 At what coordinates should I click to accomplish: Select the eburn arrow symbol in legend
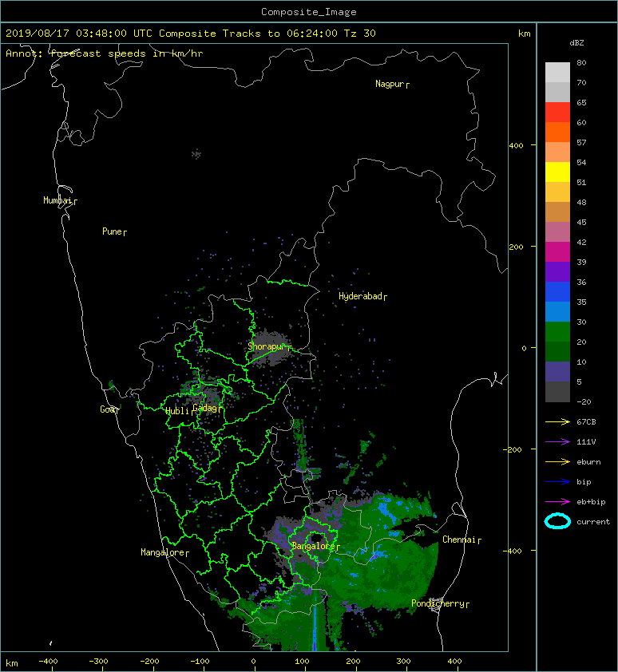pos(557,462)
